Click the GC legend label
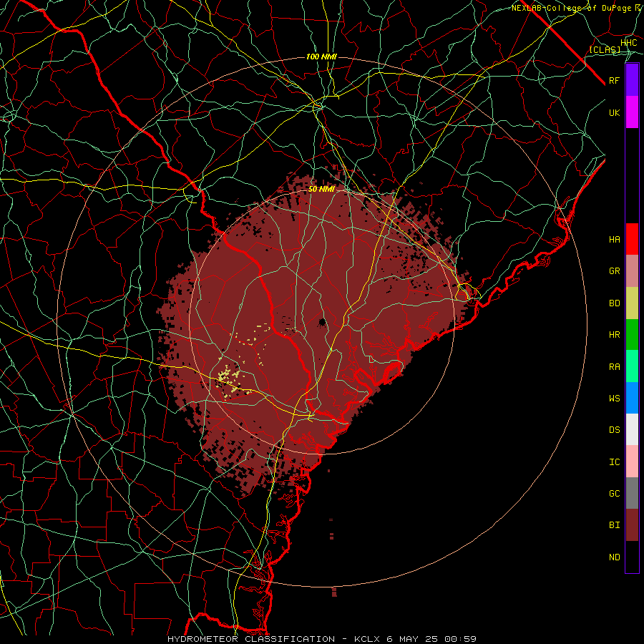644x644 pixels. click(x=615, y=494)
